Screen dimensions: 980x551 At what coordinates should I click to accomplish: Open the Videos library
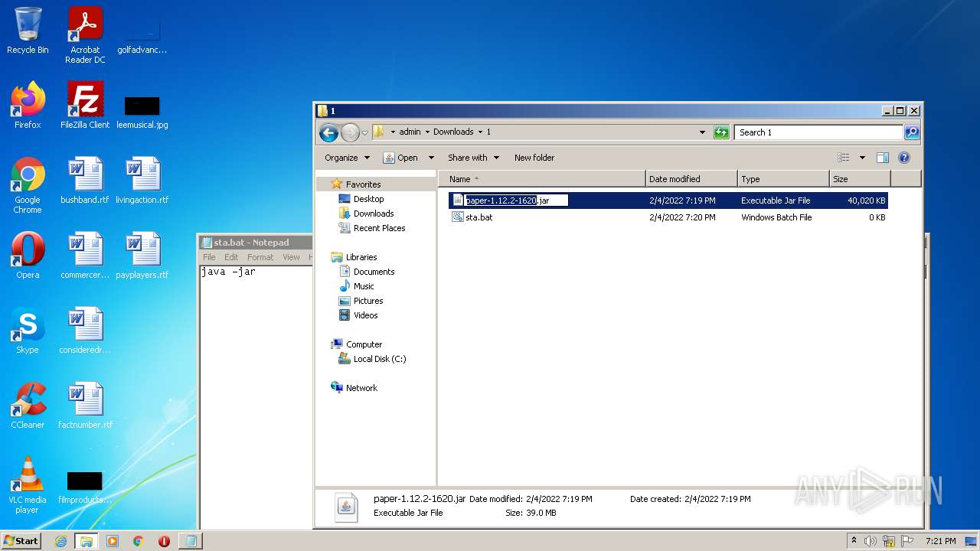click(365, 315)
